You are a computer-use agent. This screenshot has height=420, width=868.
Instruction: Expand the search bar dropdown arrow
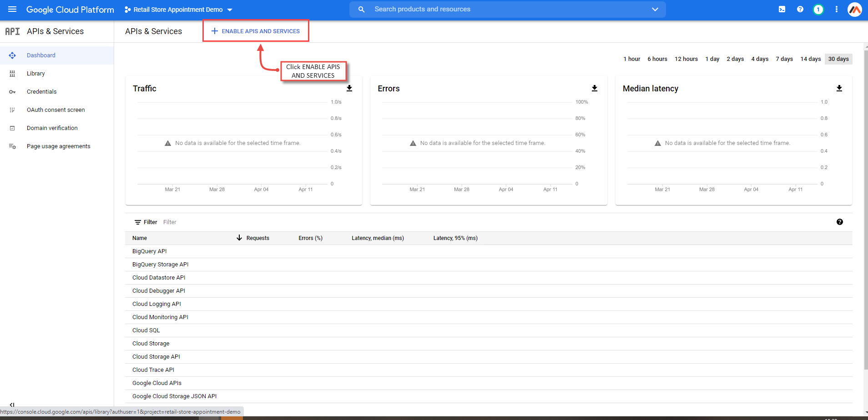point(655,9)
